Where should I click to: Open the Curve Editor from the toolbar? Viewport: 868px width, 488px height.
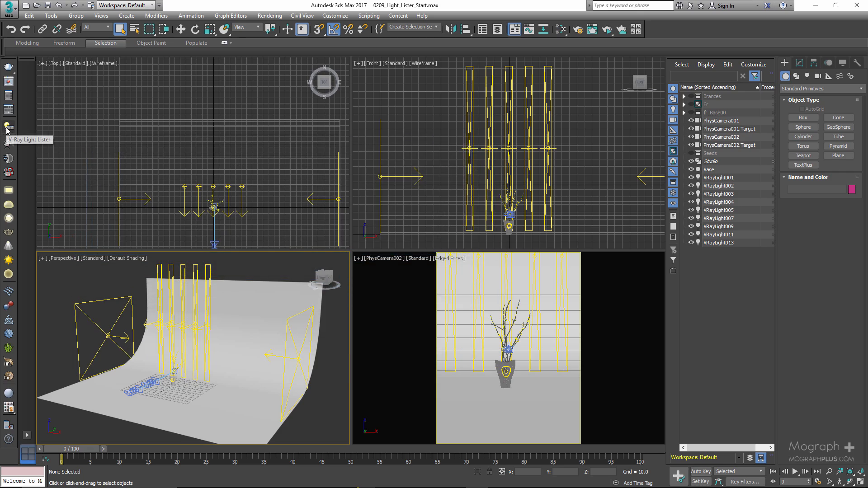coord(528,29)
